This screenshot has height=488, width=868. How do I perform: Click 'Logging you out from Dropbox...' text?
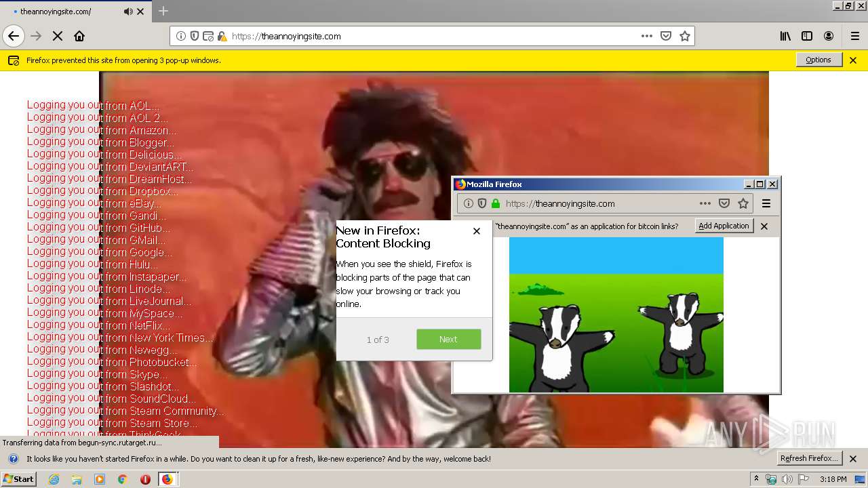pos(102,191)
